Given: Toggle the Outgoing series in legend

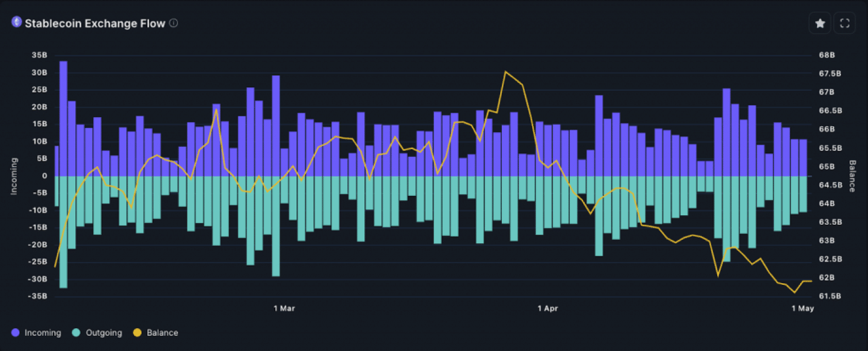Looking at the screenshot, I should [x=97, y=333].
